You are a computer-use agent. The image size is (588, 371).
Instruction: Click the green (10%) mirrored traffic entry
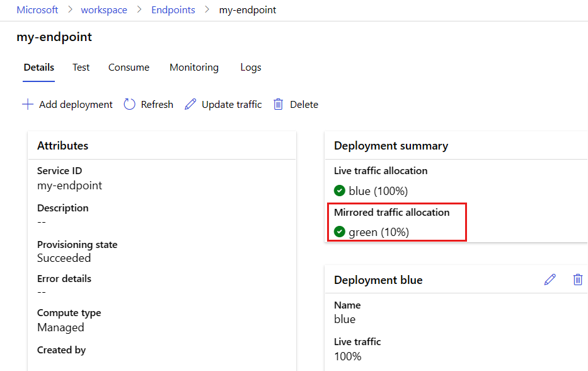pos(379,232)
